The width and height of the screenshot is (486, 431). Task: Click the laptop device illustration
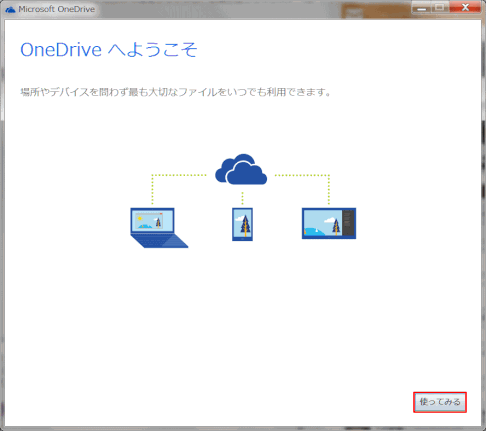tap(159, 228)
